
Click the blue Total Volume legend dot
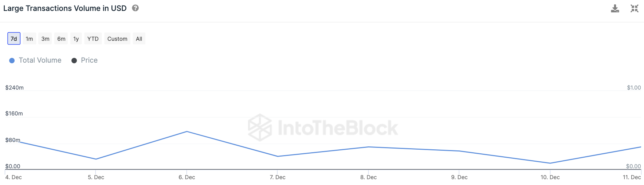pos(12,60)
